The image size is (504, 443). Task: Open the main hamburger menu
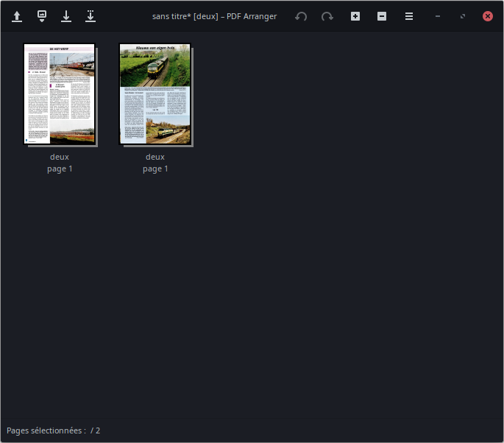pos(409,16)
